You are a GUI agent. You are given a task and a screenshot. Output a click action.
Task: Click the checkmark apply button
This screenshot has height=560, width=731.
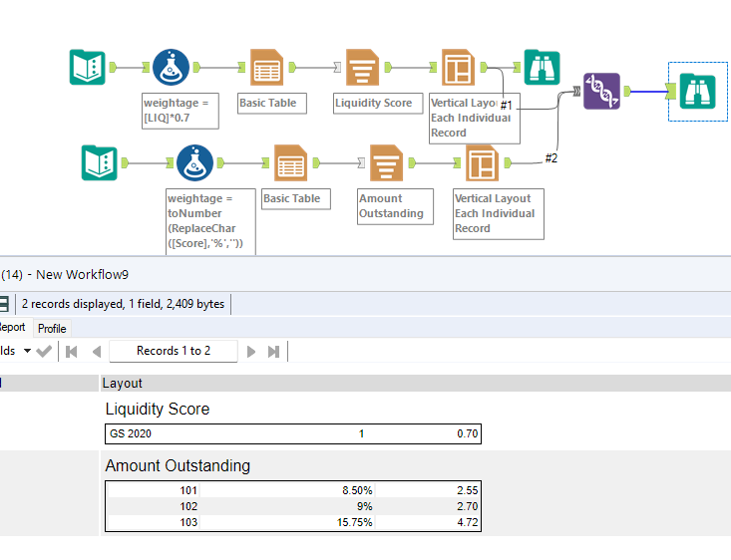tap(44, 351)
